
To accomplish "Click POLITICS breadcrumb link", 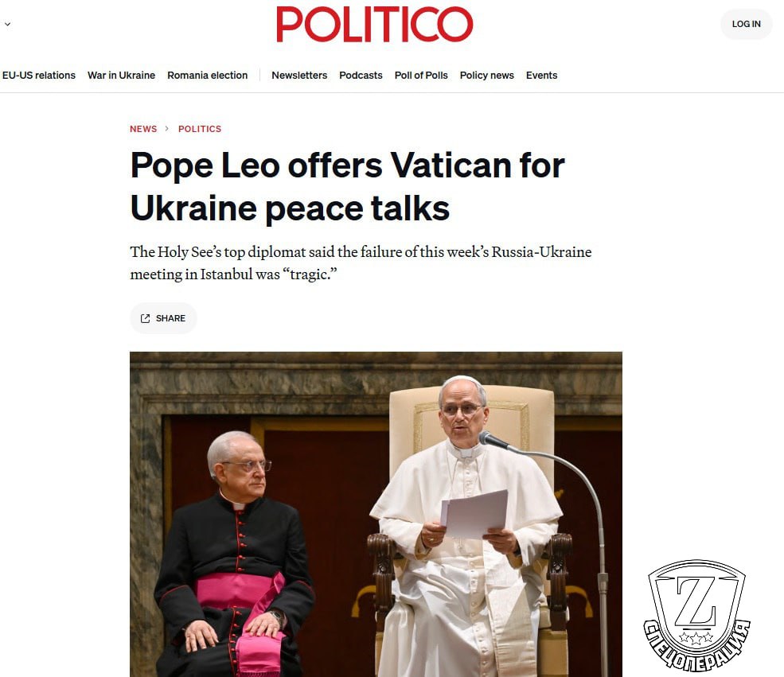I will [x=200, y=129].
